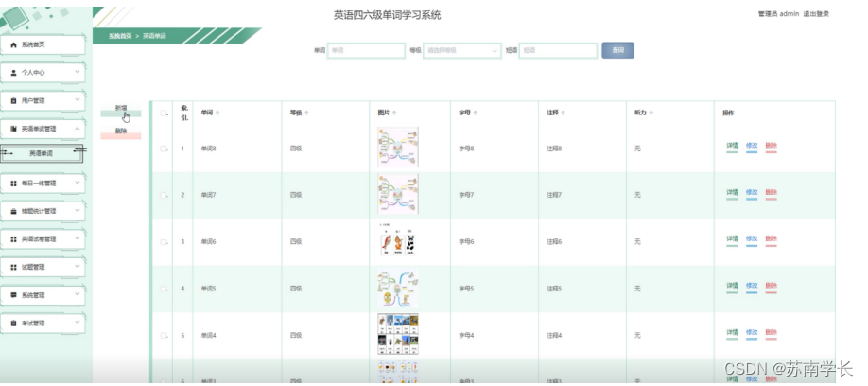
Task: Click the clipboard icon of 考试管理
Action: (14, 323)
